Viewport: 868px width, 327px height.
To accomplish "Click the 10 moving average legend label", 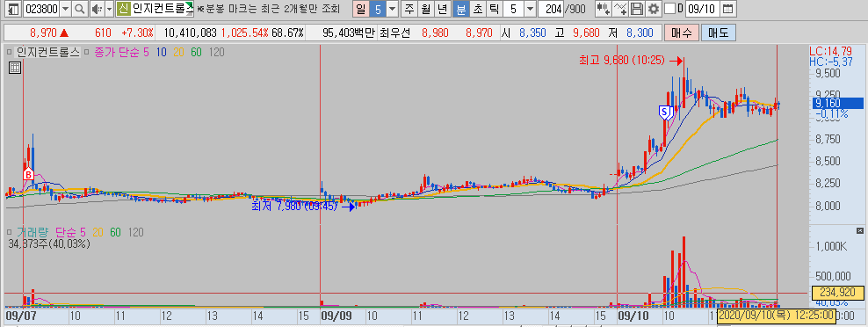I will pyautogui.click(x=162, y=53).
